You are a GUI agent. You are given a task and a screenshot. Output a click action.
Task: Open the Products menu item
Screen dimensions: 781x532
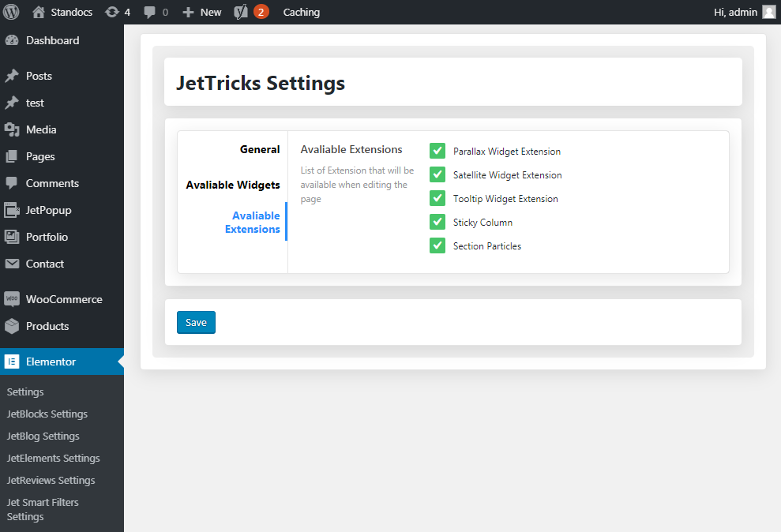click(62, 326)
